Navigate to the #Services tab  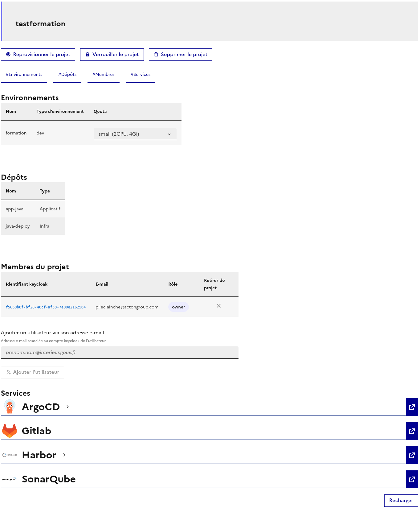pos(141,75)
